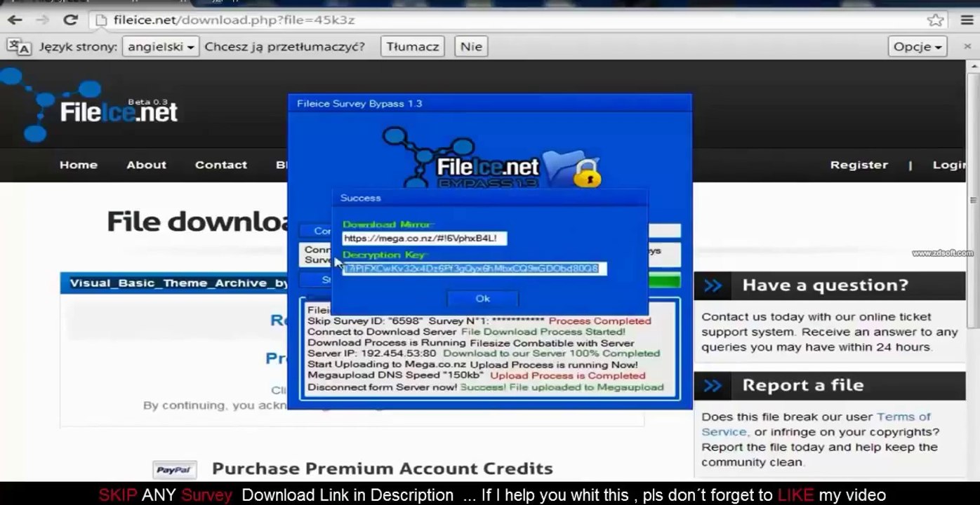Click translate icon in translation bar

click(18, 47)
